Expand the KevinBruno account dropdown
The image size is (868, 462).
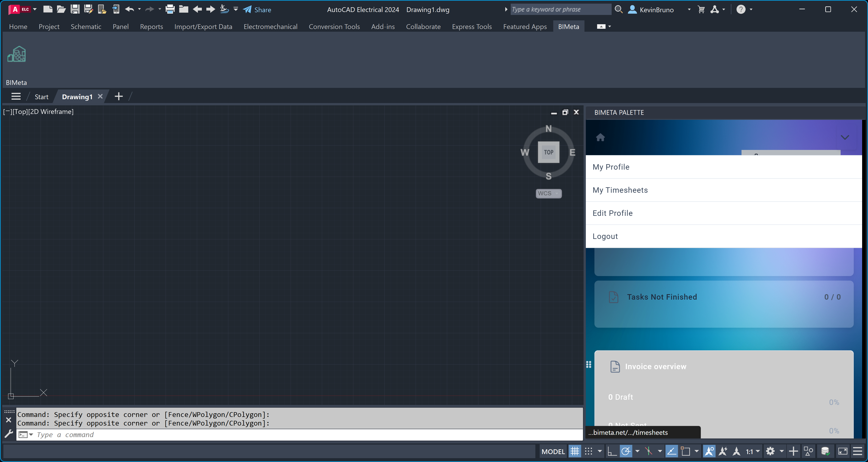689,10
